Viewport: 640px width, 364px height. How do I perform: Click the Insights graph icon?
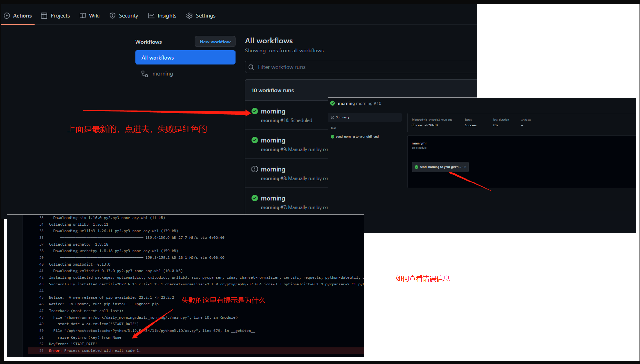(x=151, y=15)
